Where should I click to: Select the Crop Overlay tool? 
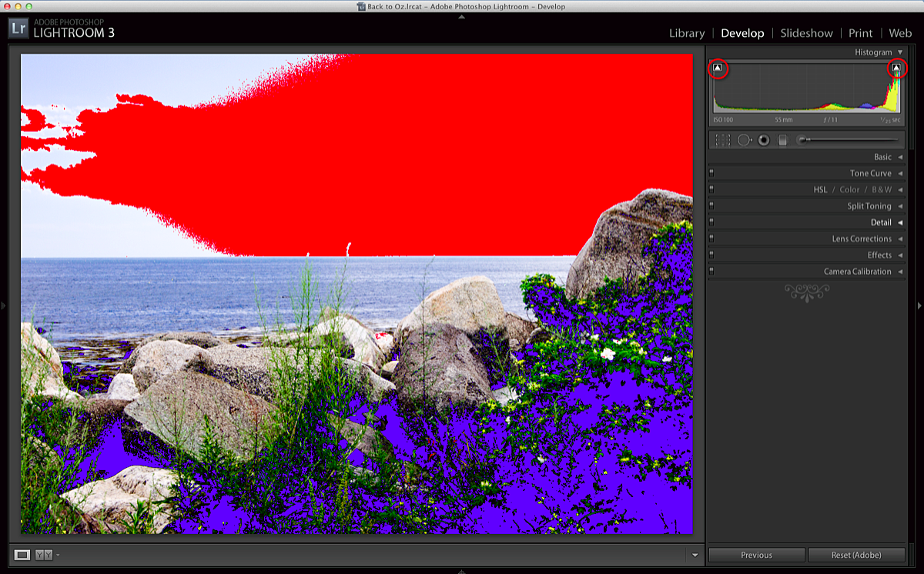point(722,140)
